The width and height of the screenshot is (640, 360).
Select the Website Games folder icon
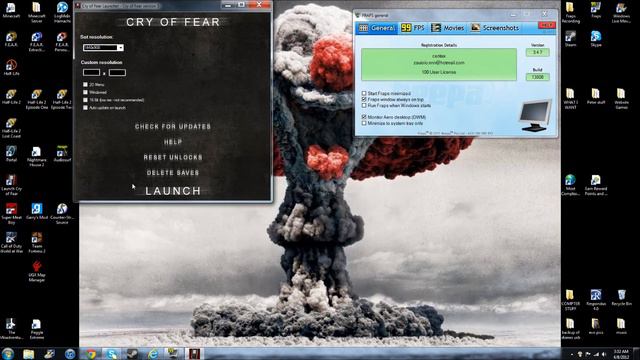[621, 99]
